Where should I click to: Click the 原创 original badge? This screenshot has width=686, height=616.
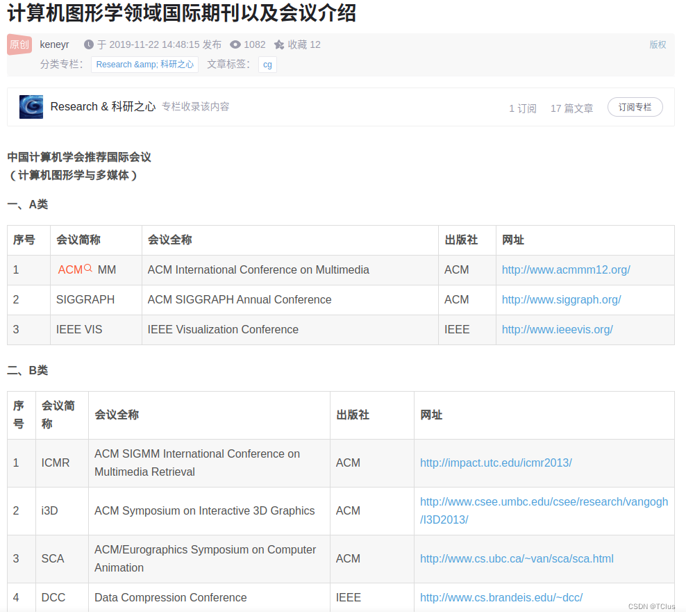tap(19, 44)
